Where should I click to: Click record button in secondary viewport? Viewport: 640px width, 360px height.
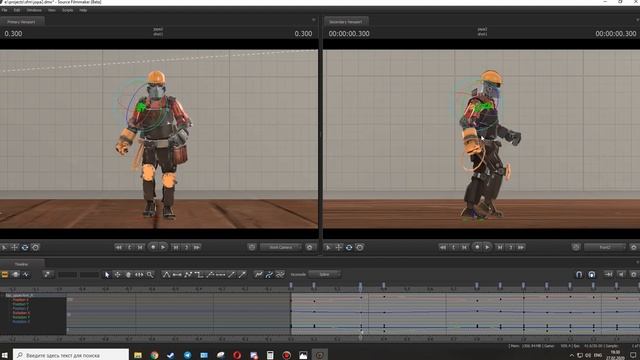[x=477, y=247]
